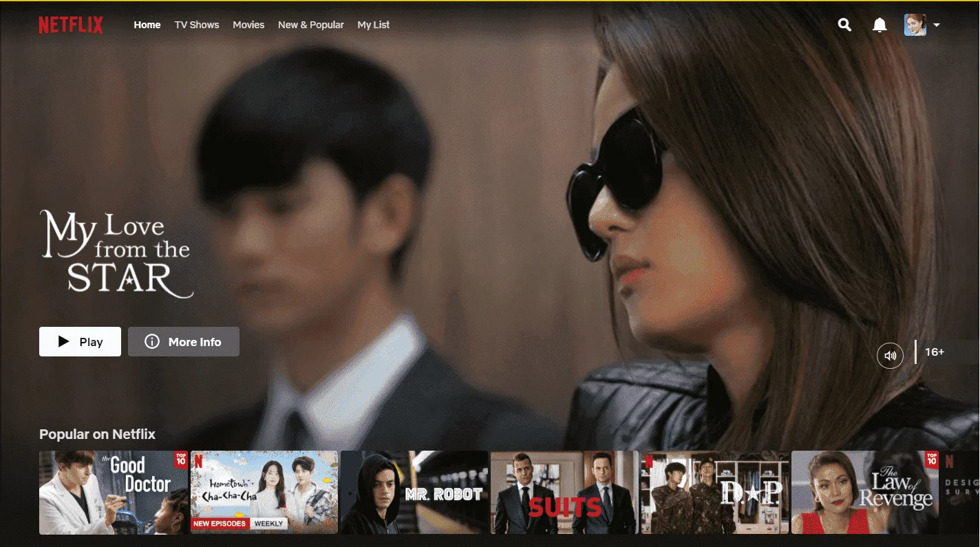
Task: Click the Top 10 badge on The Law of Revenge
Action: 932,460
